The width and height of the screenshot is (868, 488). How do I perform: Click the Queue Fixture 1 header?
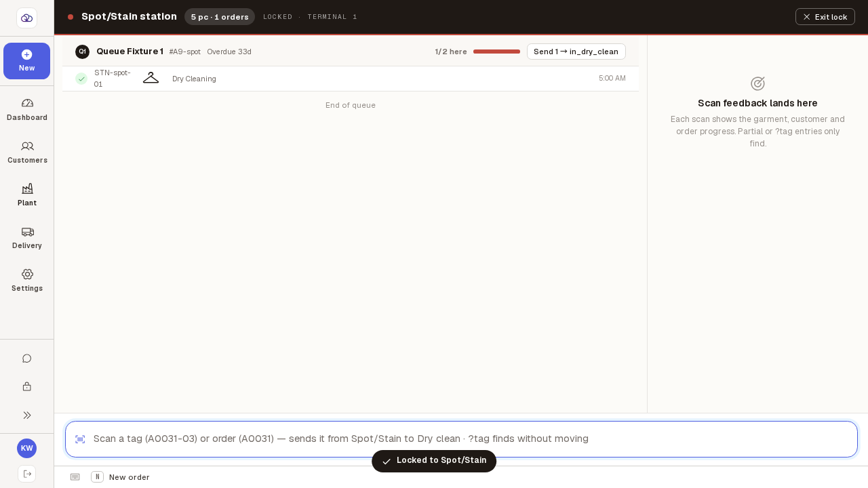[130, 52]
